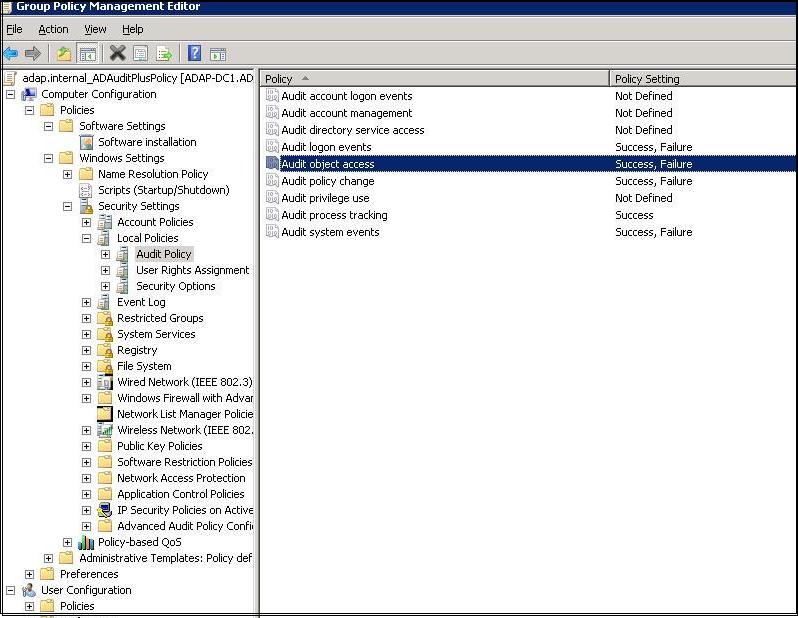Open the File menu
This screenshot has width=798, height=618.
[14, 30]
